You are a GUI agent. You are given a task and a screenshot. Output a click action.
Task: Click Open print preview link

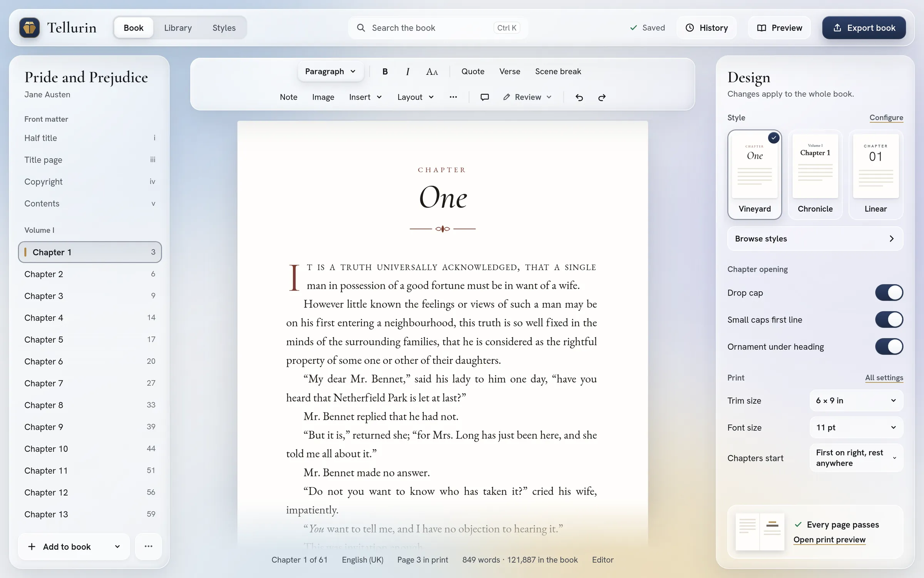(x=829, y=539)
